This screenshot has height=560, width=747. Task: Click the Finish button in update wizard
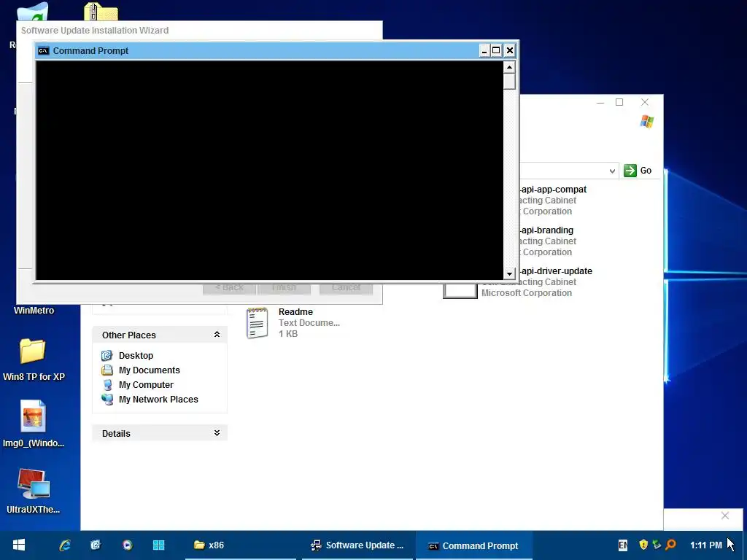coord(284,289)
